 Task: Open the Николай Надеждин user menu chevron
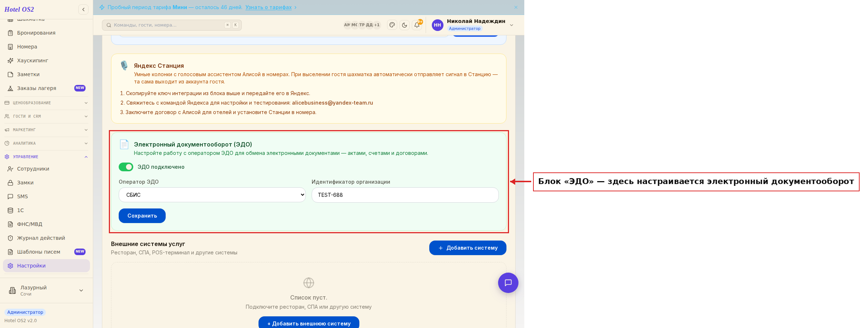tap(512, 25)
